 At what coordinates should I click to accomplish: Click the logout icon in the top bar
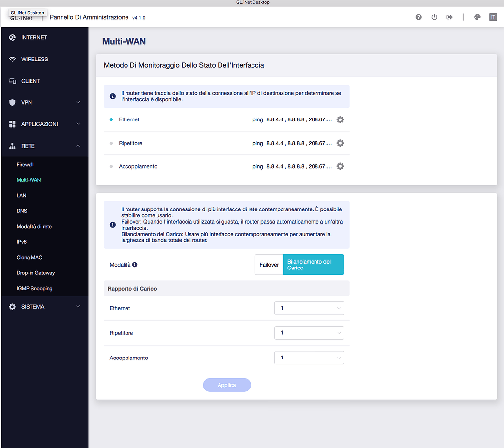tap(449, 17)
